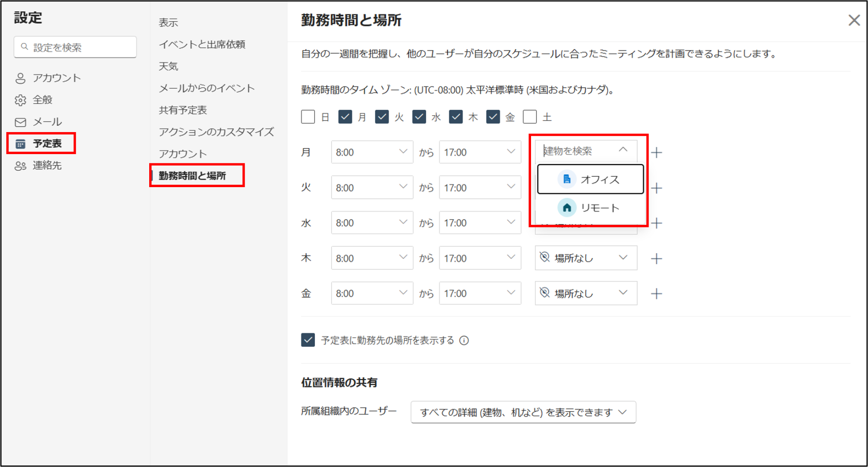
Task: Choose the リモート home icon
Action: click(x=567, y=207)
